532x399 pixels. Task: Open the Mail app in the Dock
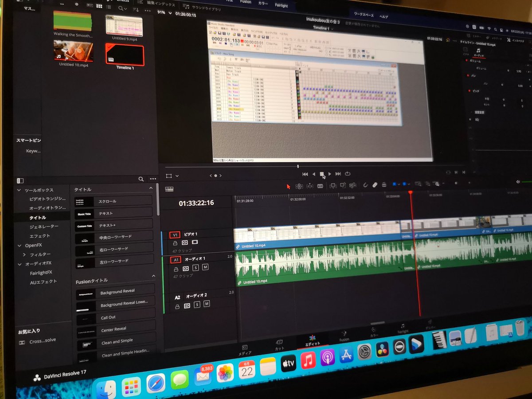tap(203, 376)
